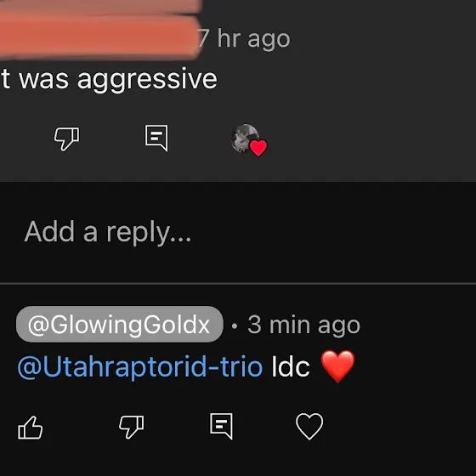
Task: Click the "3 min ago" timestamp
Action: coord(304,325)
